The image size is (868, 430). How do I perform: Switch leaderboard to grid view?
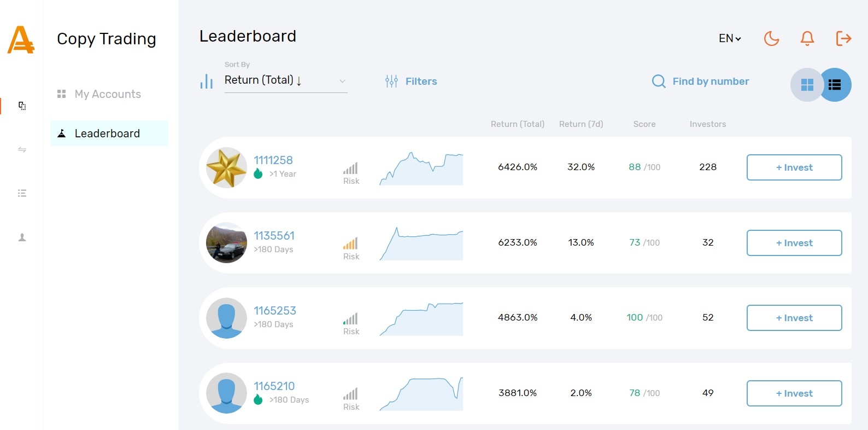(x=807, y=85)
